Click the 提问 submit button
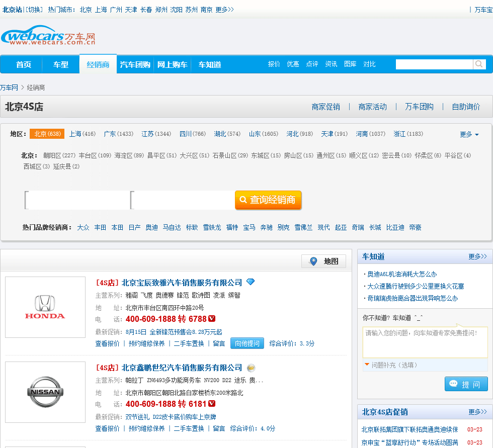The height and width of the screenshot is (448, 493). [x=466, y=384]
